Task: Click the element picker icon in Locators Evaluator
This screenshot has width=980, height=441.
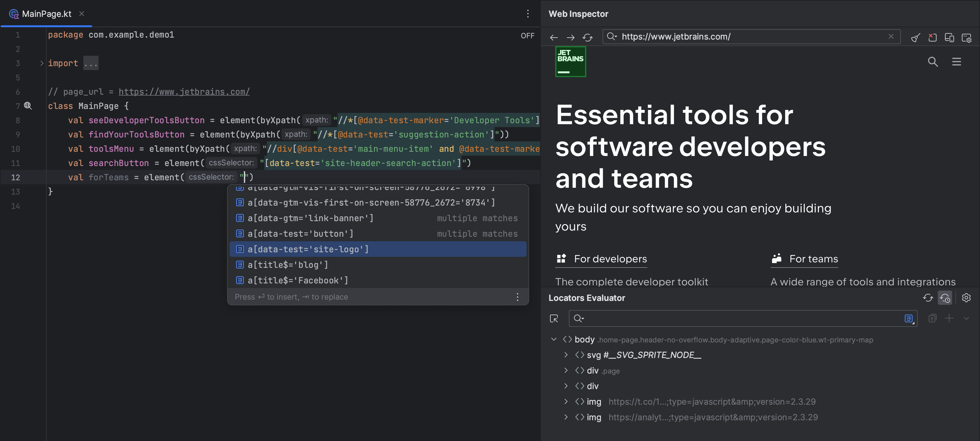Action: tap(553, 318)
